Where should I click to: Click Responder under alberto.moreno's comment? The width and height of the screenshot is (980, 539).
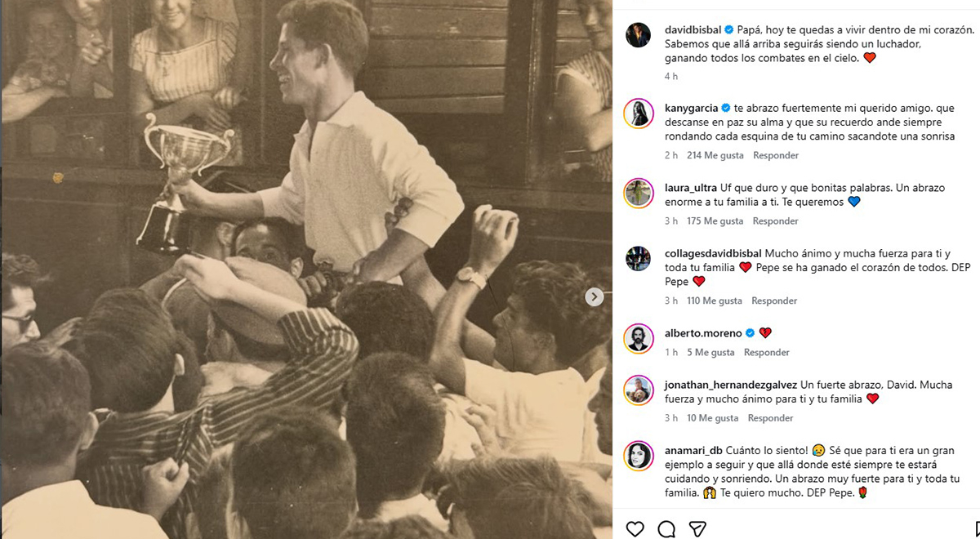[x=767, y=353]
